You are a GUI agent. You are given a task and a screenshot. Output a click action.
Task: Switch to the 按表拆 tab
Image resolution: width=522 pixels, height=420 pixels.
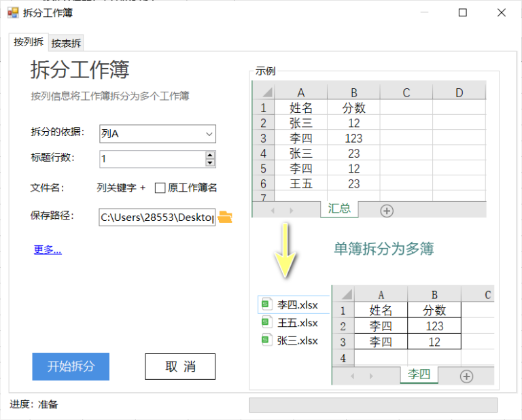tap(66, 43)
